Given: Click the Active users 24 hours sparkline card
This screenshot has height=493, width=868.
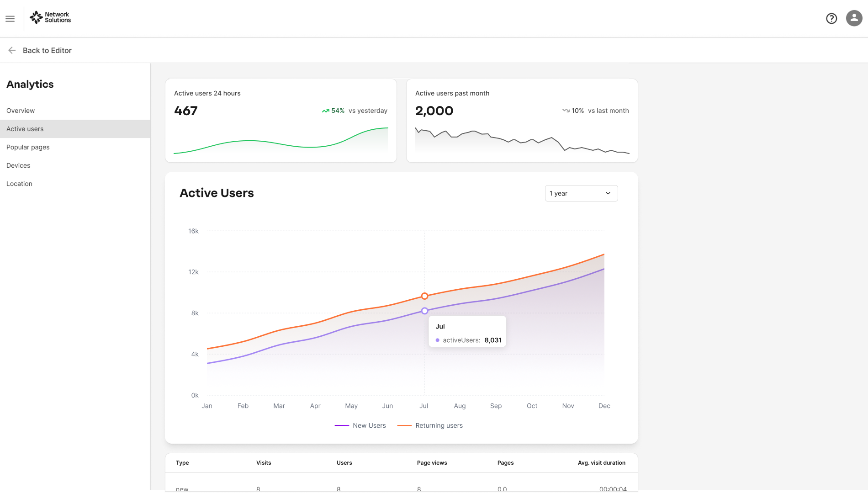Looking at the screenshot, I should (281, 121).
